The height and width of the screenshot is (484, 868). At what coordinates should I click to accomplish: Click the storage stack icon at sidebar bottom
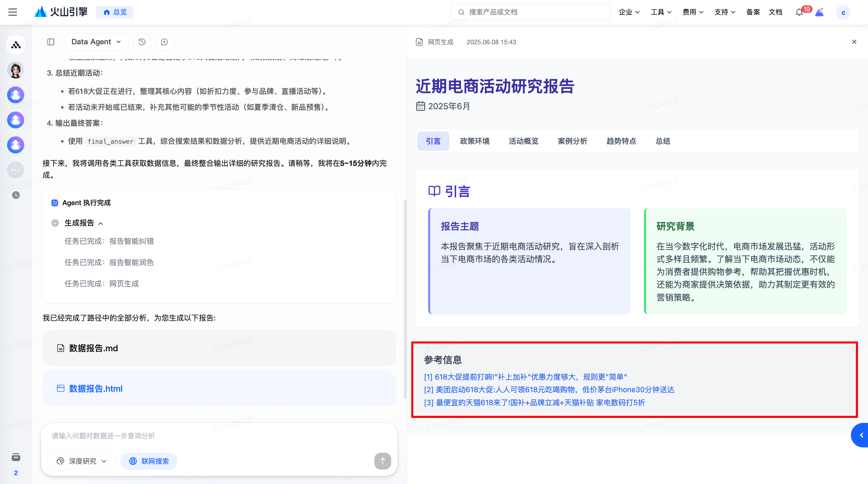(x=16, y=457)
